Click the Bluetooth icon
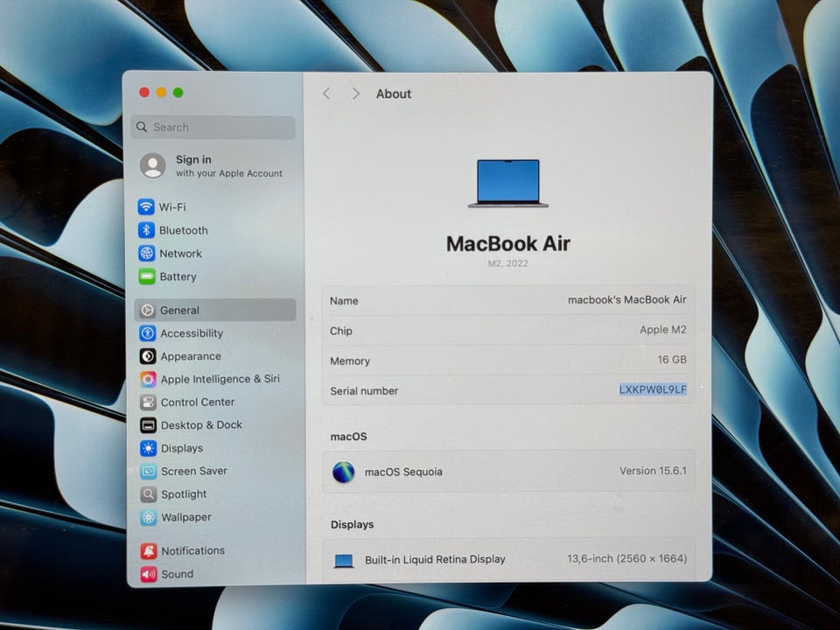The width and height of the screenshot is (840, 630). pos(146,230)
